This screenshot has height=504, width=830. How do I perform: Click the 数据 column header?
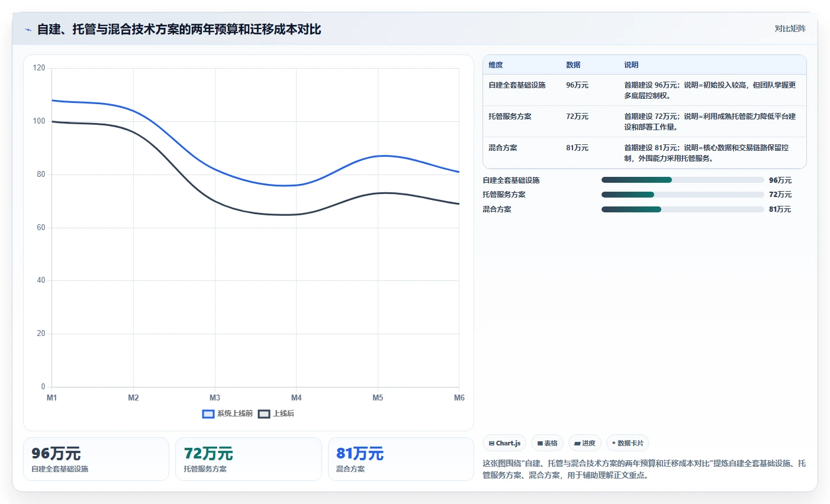573,65
